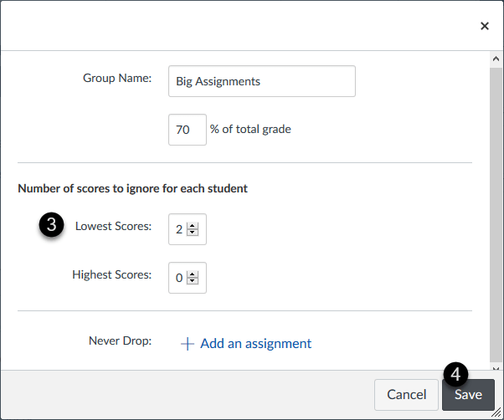Cancel the assignment group changes
Screen dimensions: 504x420
click(406, 395)
